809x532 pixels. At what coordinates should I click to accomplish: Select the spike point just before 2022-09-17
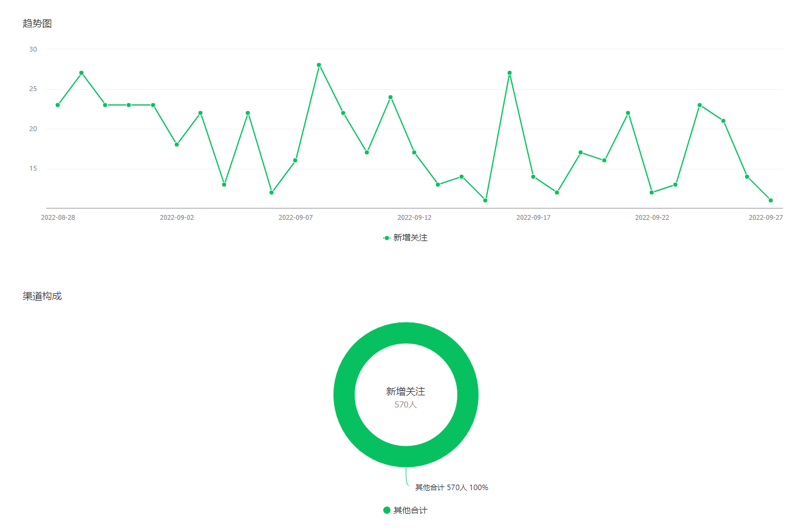pos(510,73)
